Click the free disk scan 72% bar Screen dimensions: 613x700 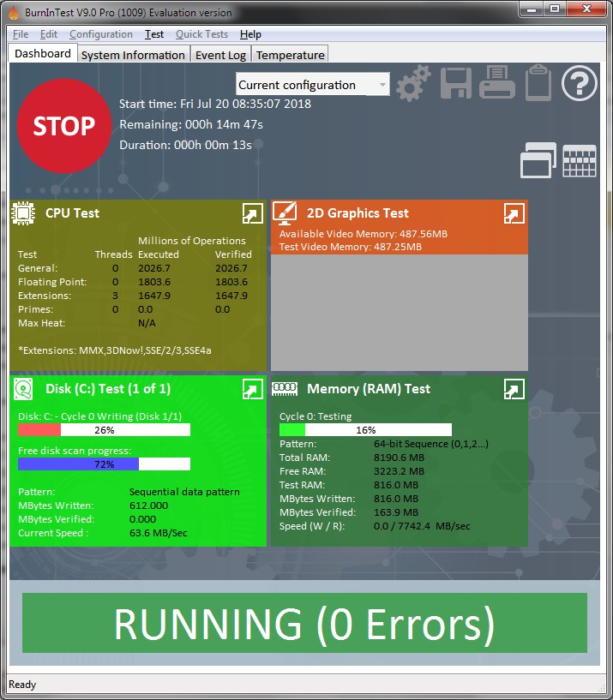pyautogui.click(x=104, y=464)
